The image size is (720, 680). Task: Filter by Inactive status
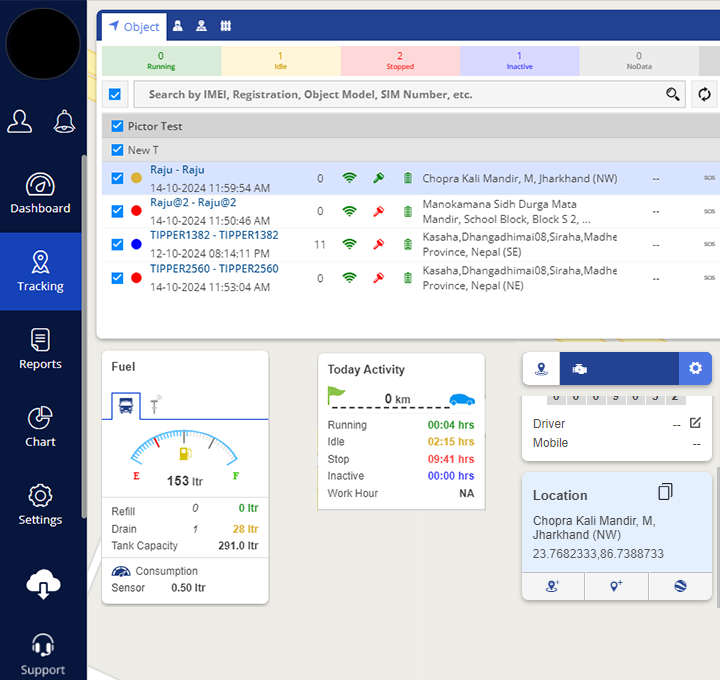pos(519,61)
